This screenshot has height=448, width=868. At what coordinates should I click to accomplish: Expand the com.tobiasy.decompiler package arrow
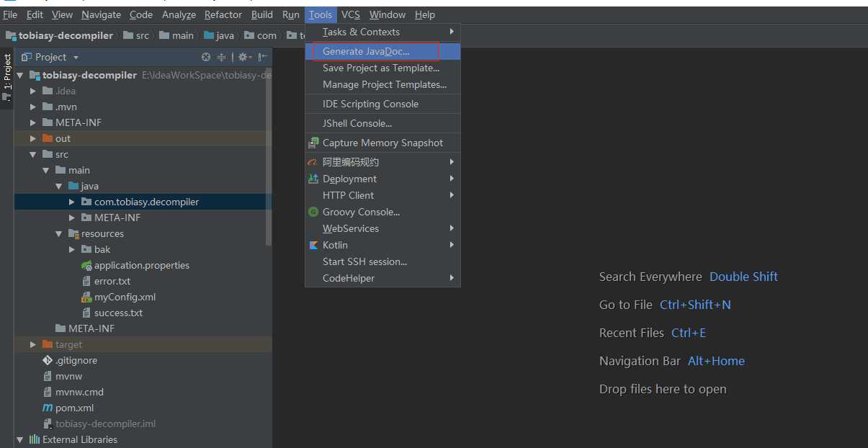pyautogui.click(x=72, y=202)
